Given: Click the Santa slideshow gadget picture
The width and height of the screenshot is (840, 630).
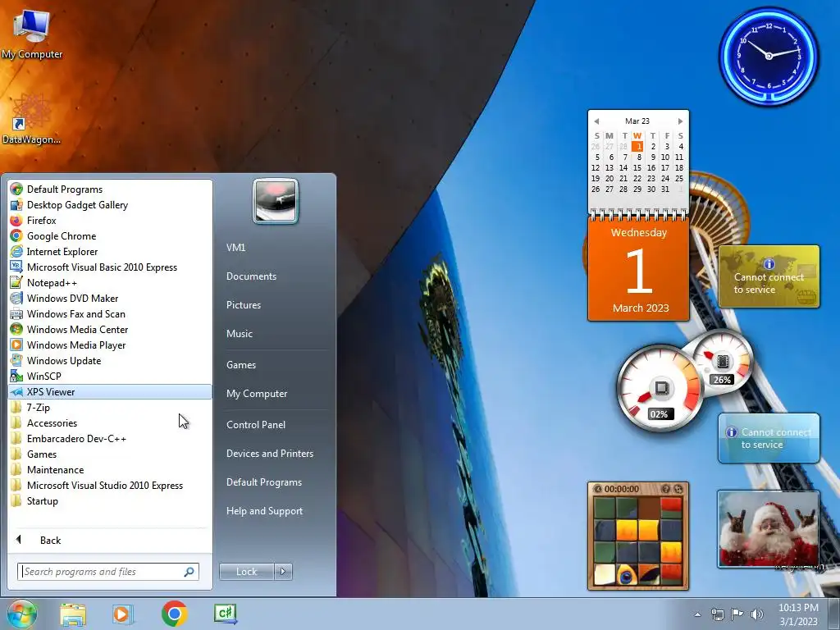Looking at the screenshot, I should pyautogui.click(x=769, y=529).
